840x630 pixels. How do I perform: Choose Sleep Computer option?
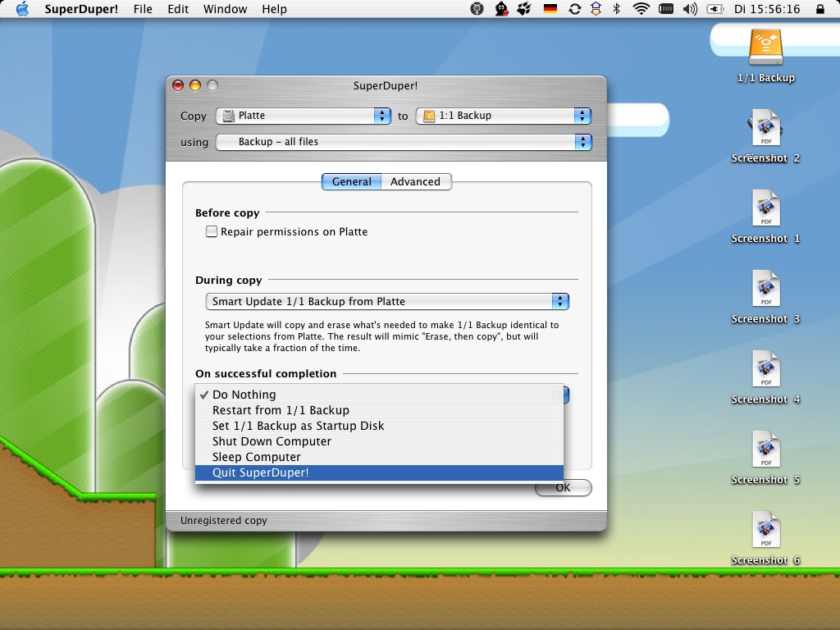pyautogui.click(x=379, y=457)
